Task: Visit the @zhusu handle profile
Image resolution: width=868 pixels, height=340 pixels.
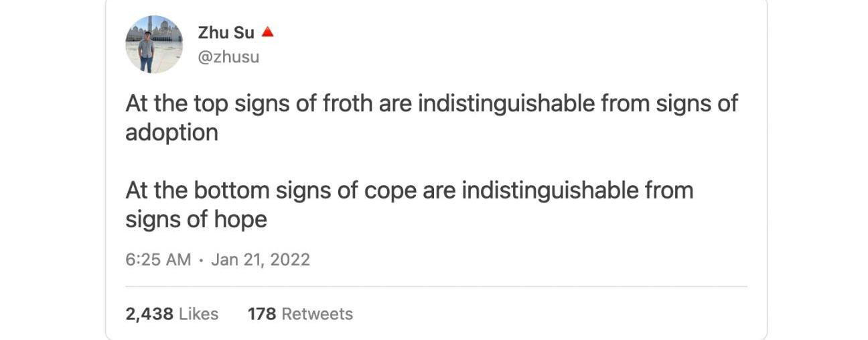Action: click(228, 58)
